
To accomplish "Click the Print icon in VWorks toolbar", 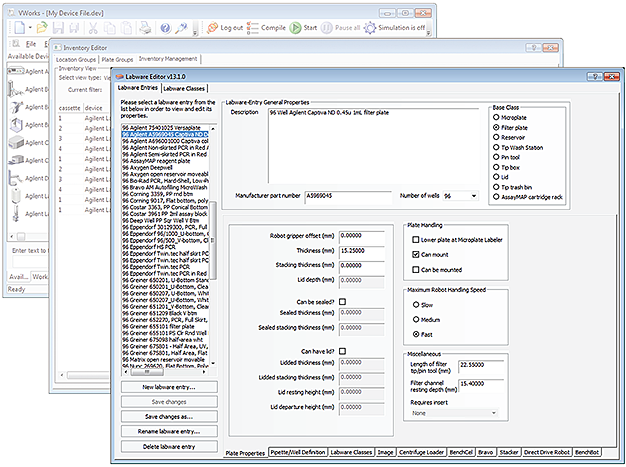I will click(x=145, y=28).
